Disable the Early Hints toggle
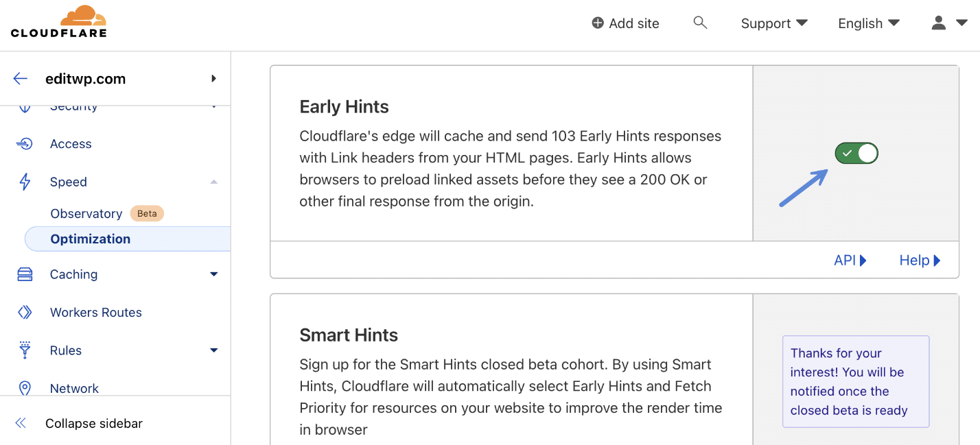980x445 pixels. [856, 153]
